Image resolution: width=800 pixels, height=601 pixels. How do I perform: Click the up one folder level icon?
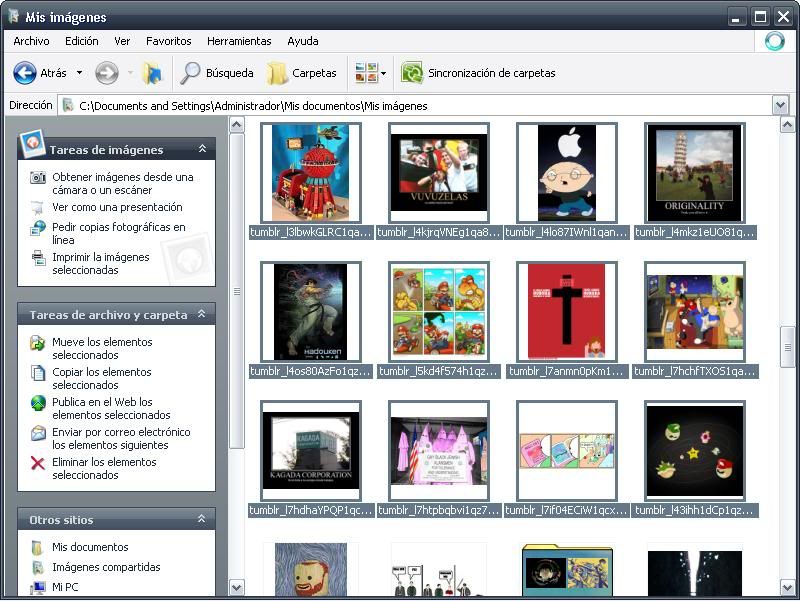coord(152,73)
